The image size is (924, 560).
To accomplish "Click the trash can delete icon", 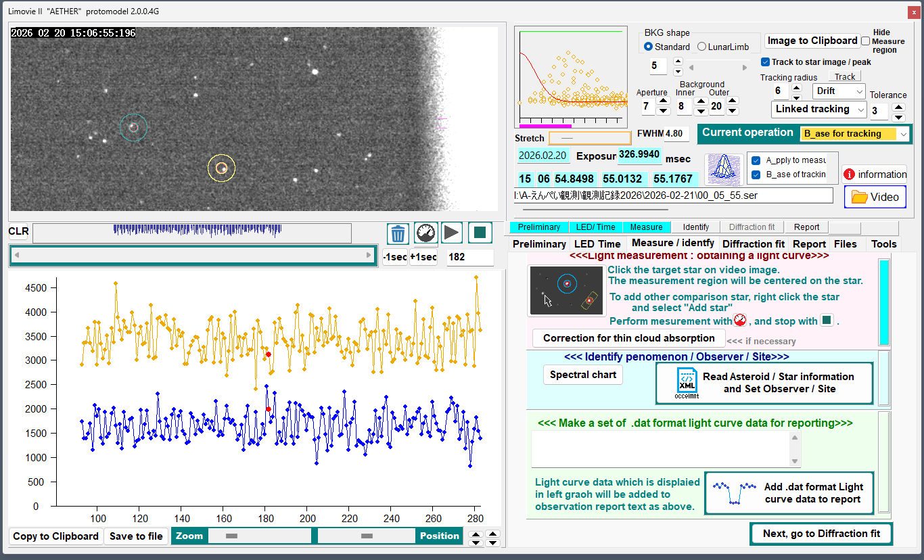I will [398, 233].
